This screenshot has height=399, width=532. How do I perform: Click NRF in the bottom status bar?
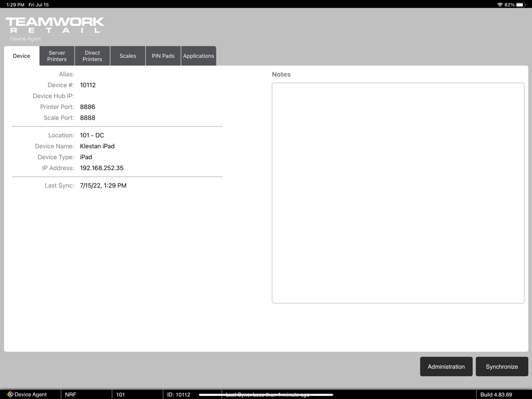pos(71,395)
